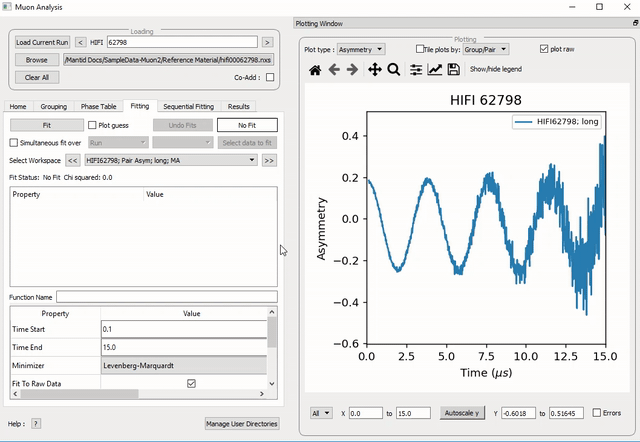Enable the Plot guess checkbox

(x=92, y=125)
